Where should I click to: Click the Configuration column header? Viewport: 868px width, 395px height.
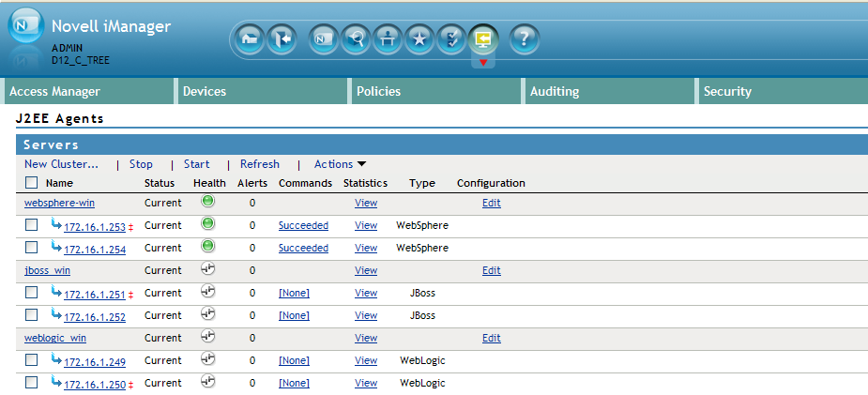[491, 183]
